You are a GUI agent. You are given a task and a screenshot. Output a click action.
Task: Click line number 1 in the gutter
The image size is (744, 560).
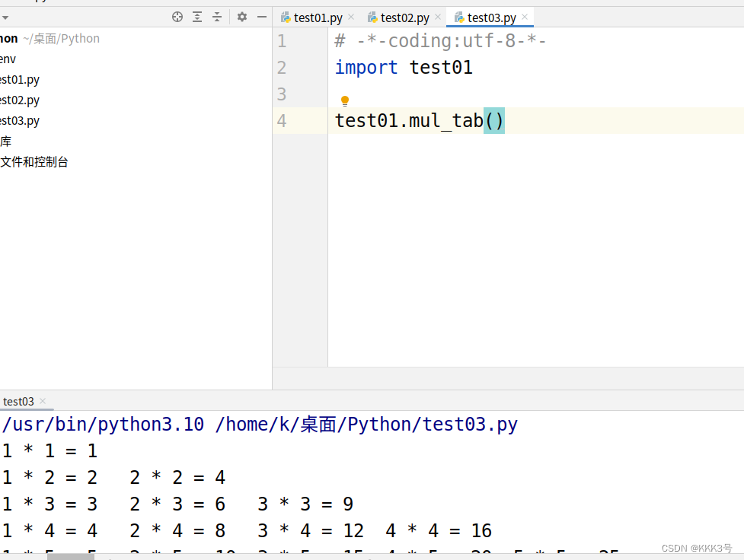click(x=282, y=41)
